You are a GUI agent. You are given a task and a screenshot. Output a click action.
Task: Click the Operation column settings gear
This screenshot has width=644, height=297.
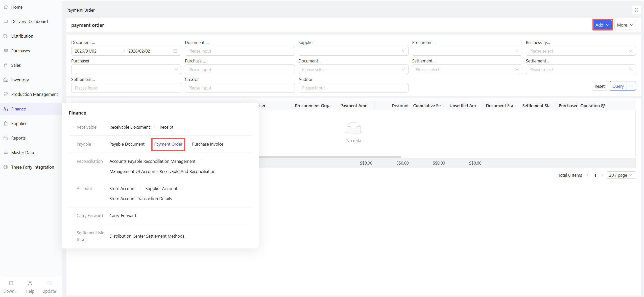coord(603,106)
